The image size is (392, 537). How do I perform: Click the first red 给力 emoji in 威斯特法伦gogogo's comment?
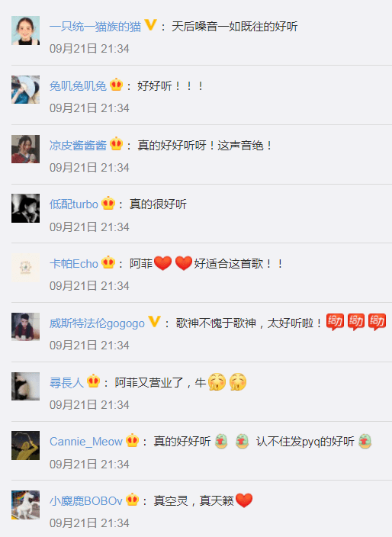(335, 322)
